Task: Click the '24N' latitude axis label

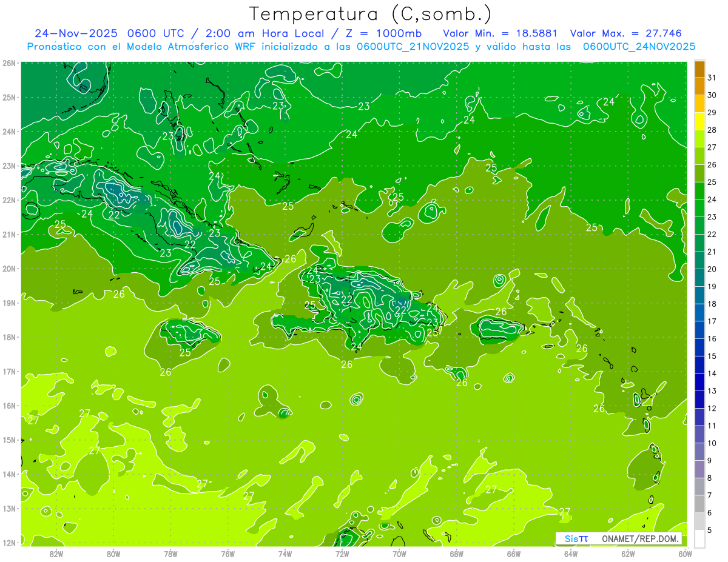Action: tap(9, 132)
